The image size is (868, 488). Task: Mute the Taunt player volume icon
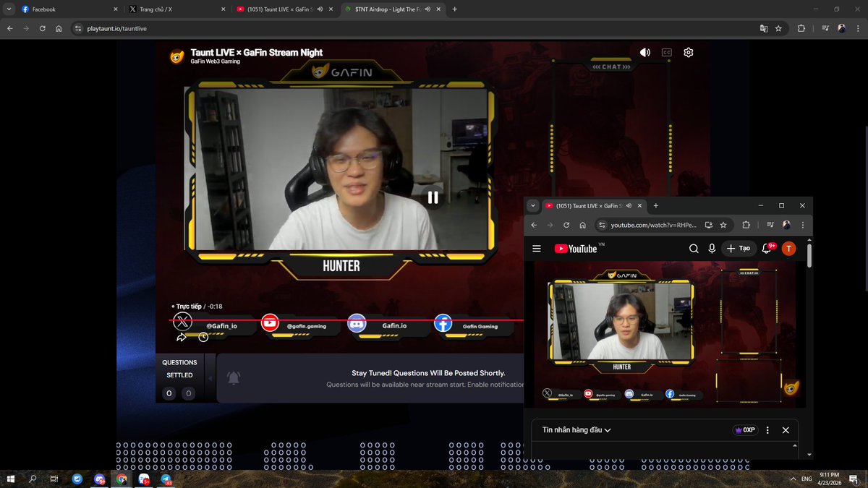pos(645,53)
